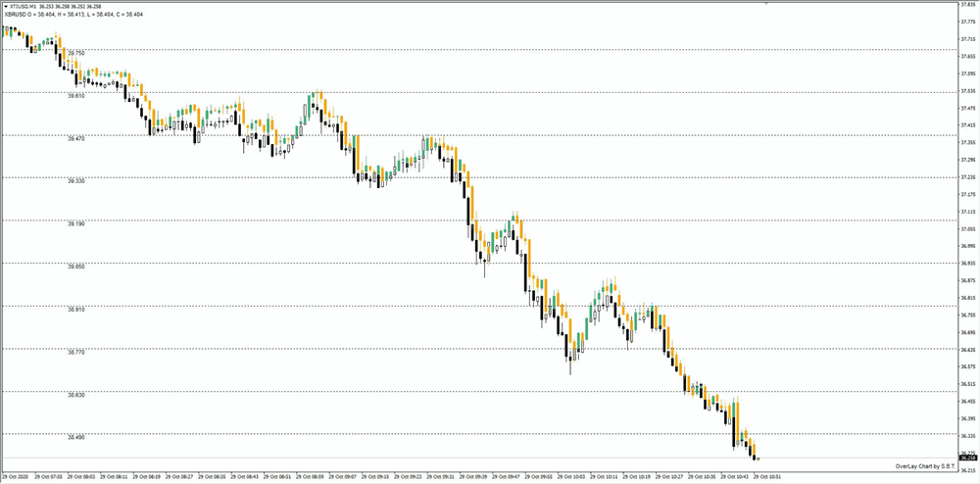Click the 29 Oct 10:51 time label
Viewport: 980px width, 484px height.
point(768,476)
